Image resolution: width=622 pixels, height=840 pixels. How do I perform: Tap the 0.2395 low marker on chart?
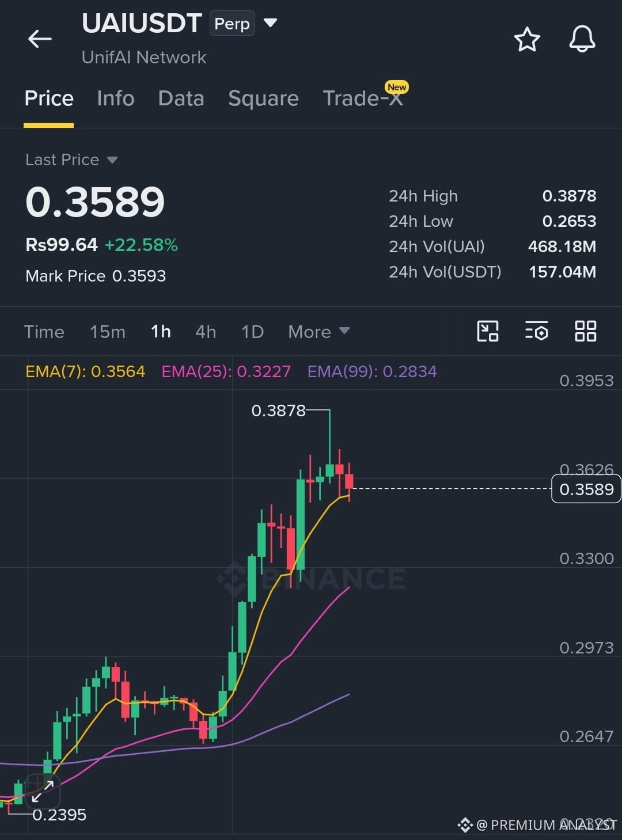click(x=59, y=815)
